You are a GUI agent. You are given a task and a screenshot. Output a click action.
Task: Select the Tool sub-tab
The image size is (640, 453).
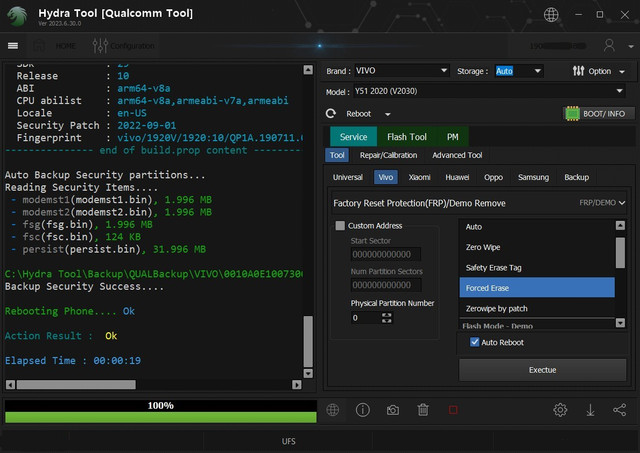(x=337, y=155)
